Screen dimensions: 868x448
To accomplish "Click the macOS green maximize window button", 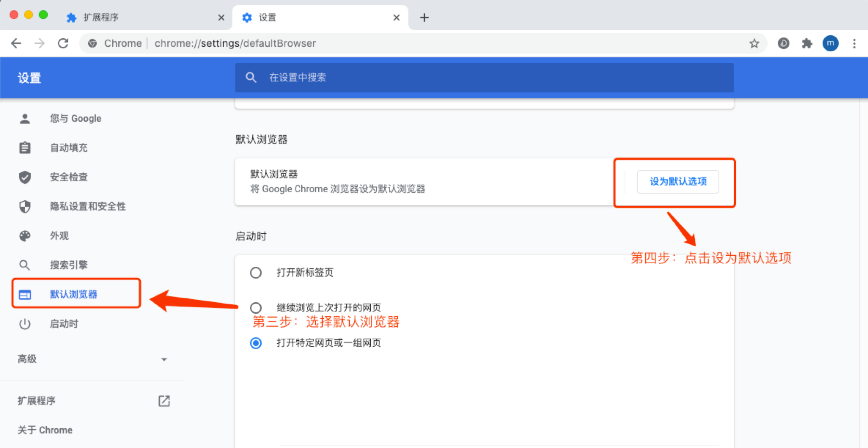I will [43, 15].
